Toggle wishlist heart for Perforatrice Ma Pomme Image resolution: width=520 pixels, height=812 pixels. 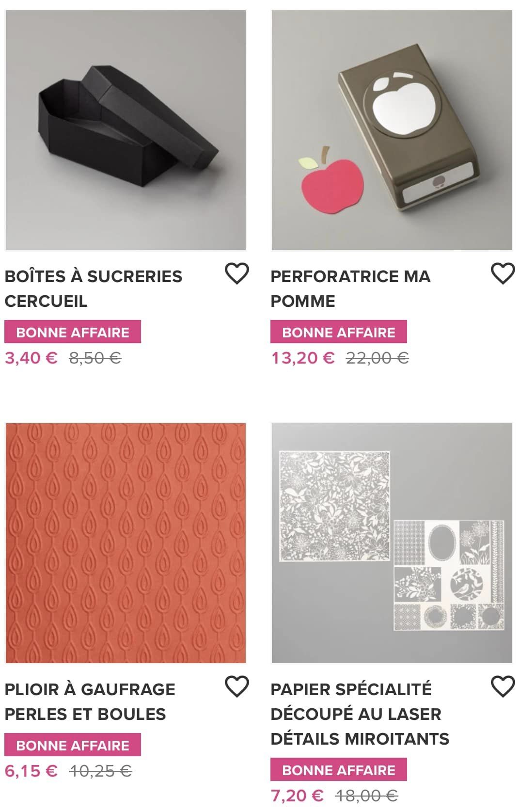click(503, 273)
